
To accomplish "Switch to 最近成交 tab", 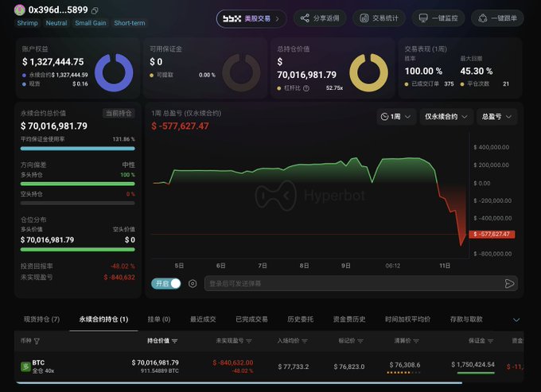I will (203, 320).
